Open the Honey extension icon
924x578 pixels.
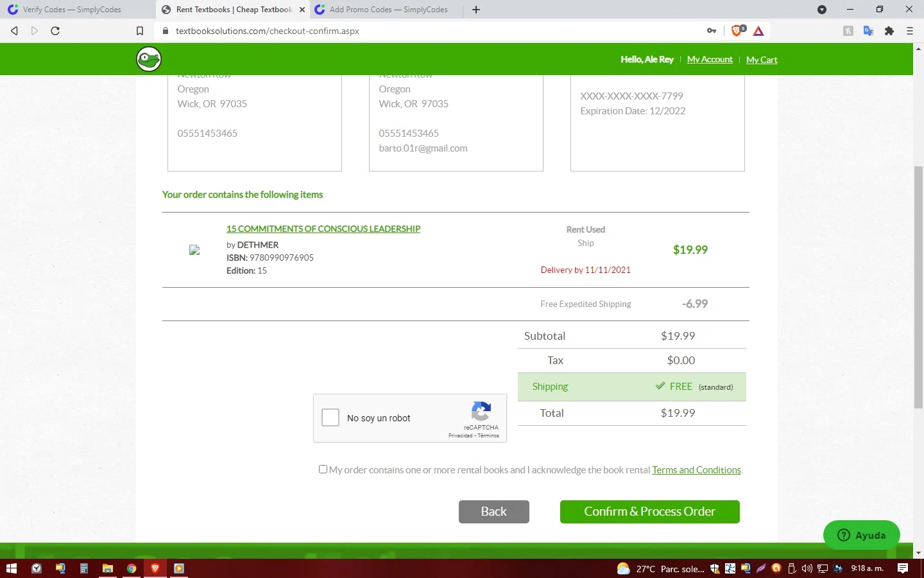click(848, 31)
